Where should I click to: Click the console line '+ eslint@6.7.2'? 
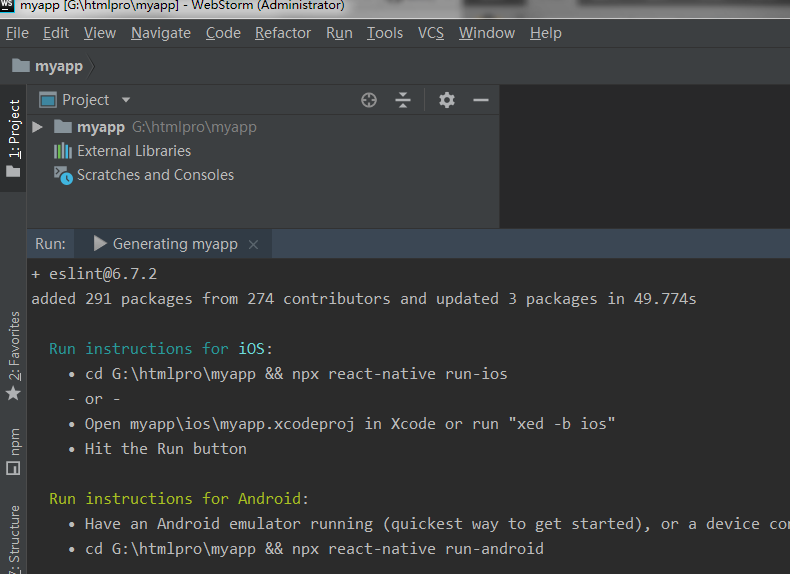(94, 274)
